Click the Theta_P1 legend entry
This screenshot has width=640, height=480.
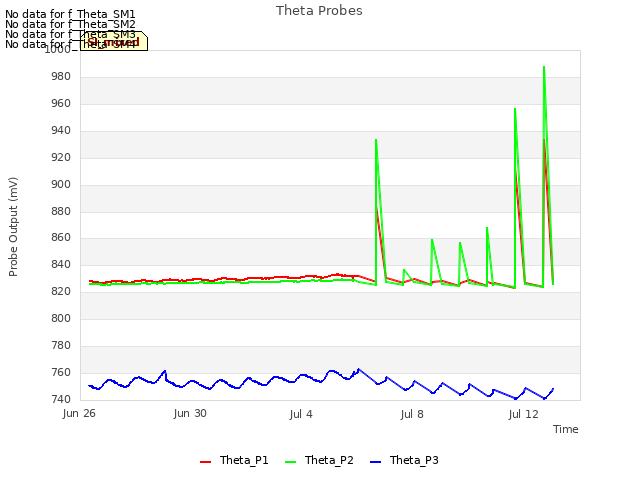coord(234,460)
